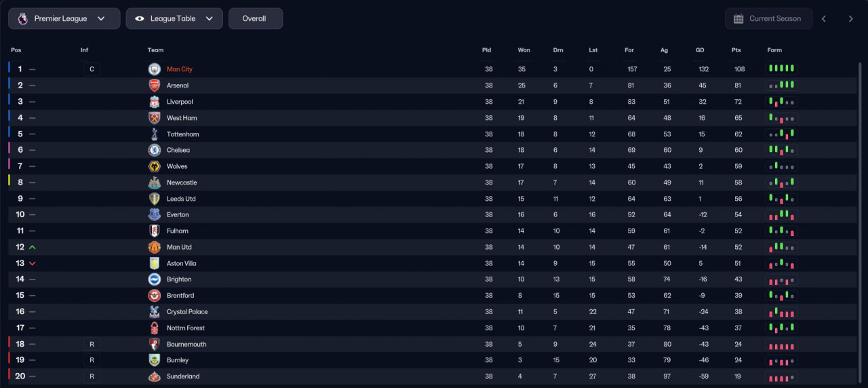868x388 pixels.
Task: Click the Overall filter button
Action: (255, 19)
